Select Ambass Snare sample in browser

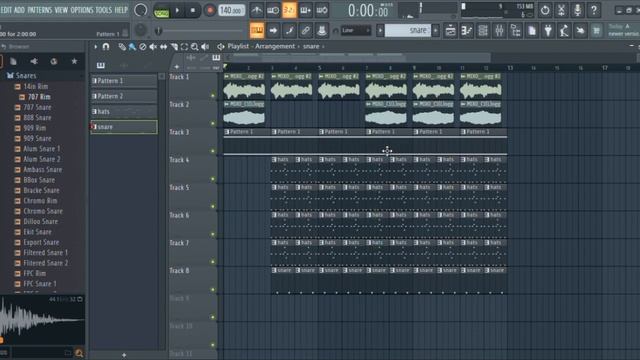pos(42,169)
